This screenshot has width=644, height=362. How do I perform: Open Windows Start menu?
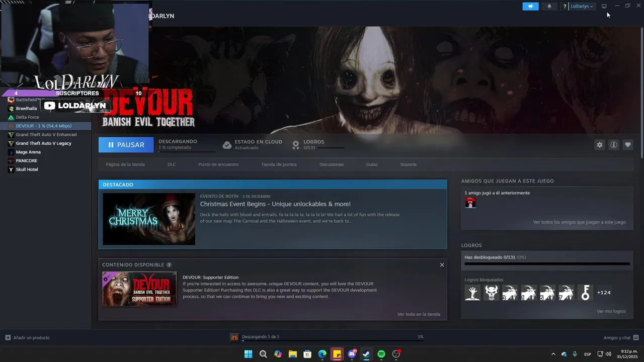[248, 354]
